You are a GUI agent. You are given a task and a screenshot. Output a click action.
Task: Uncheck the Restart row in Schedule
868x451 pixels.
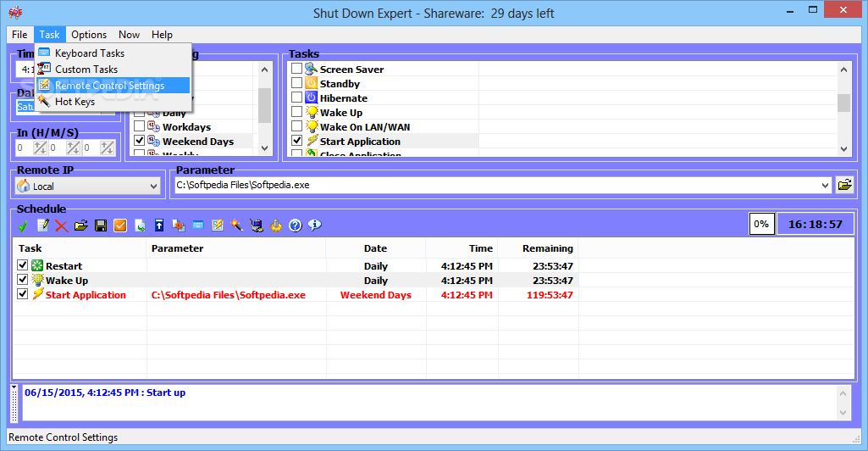pyautogui.click(x=23, y=265)
